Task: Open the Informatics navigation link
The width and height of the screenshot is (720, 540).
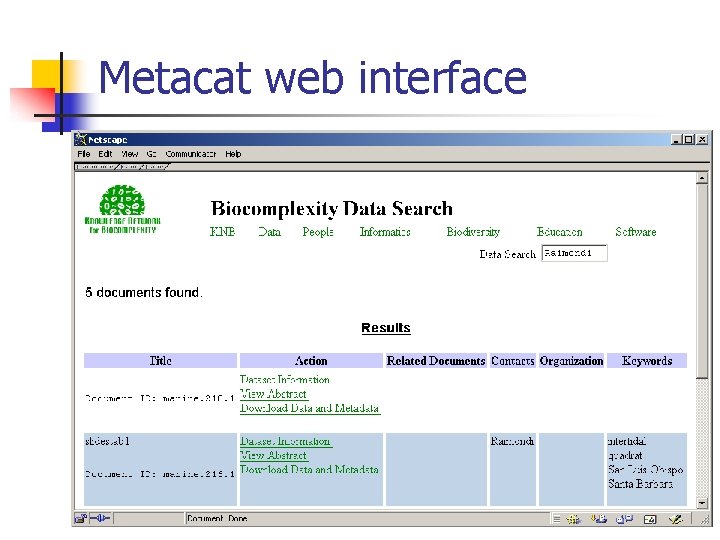Action: coord(385,232)
